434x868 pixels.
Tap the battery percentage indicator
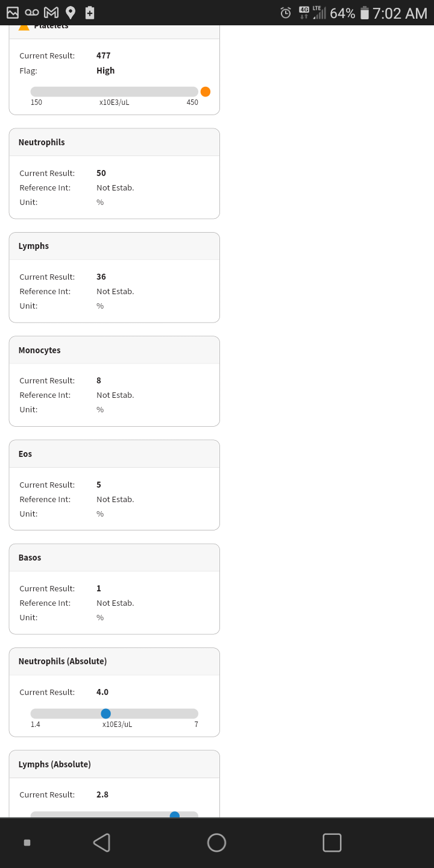342,13
